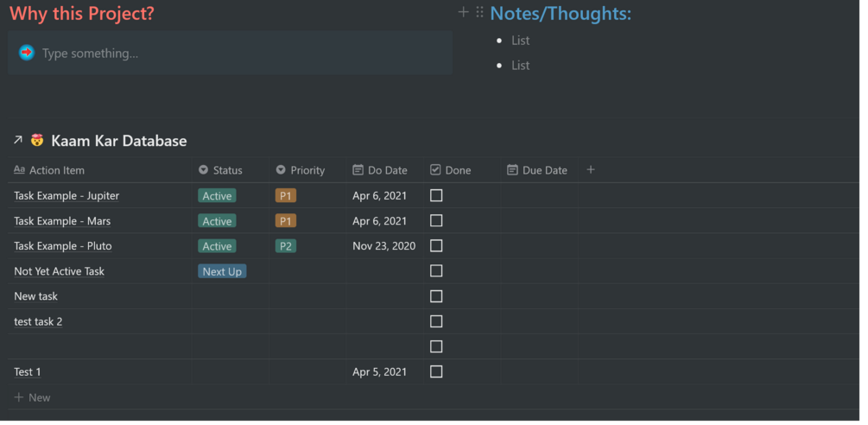Click the second List bullet item
868x425 pixels.
[x=520, y=66]
